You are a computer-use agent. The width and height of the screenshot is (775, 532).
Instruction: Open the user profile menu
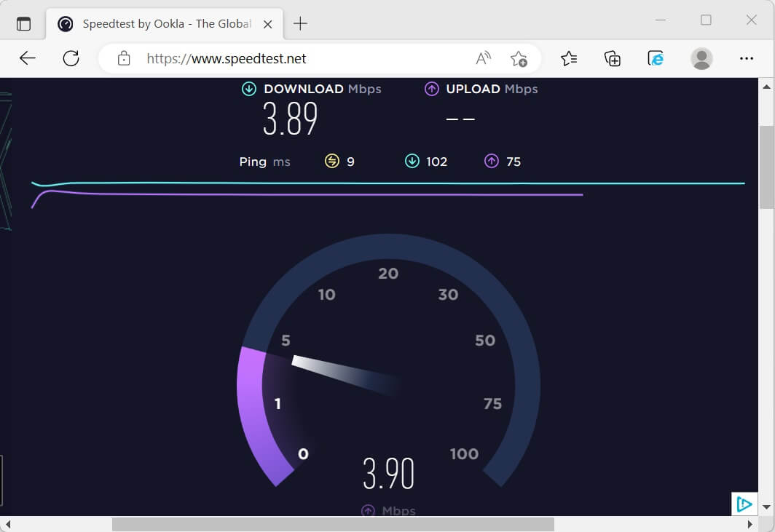701,59
